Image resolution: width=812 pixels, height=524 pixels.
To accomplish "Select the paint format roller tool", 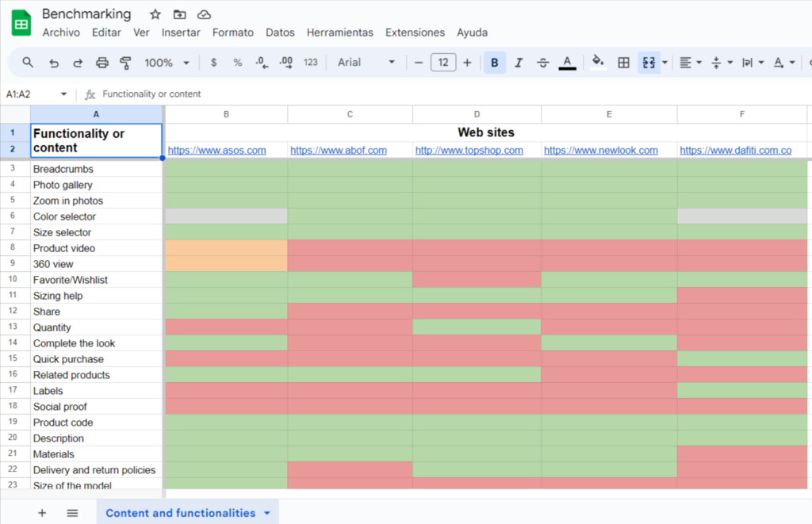I will pos(125,63).
